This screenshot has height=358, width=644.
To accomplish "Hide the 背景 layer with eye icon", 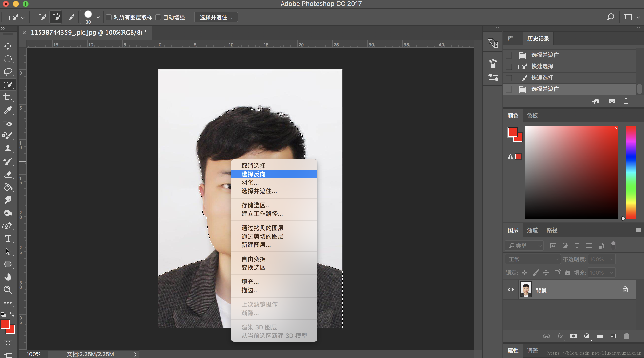I will coord(511,290).
